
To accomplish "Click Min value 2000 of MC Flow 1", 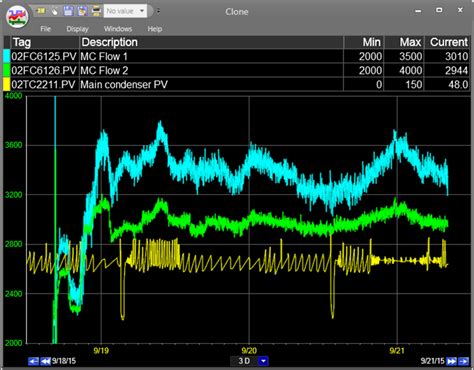I will 370,56.
